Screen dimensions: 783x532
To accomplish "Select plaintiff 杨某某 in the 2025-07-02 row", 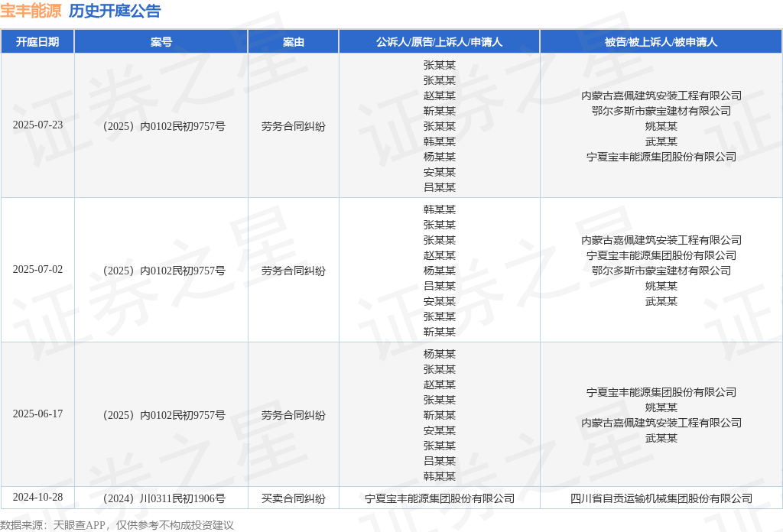I will tap(440, 271).
